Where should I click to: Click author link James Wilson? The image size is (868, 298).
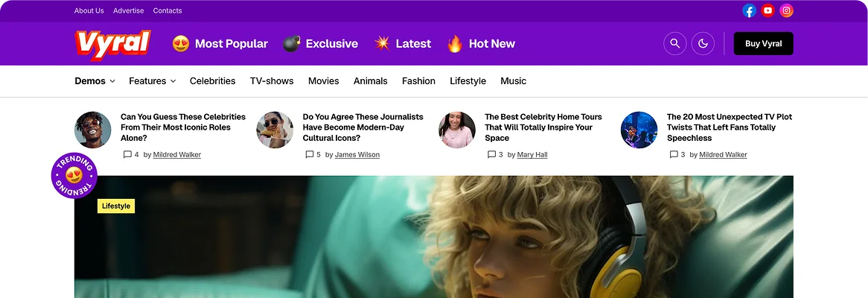pyautogui.click(x=357, y=154)
